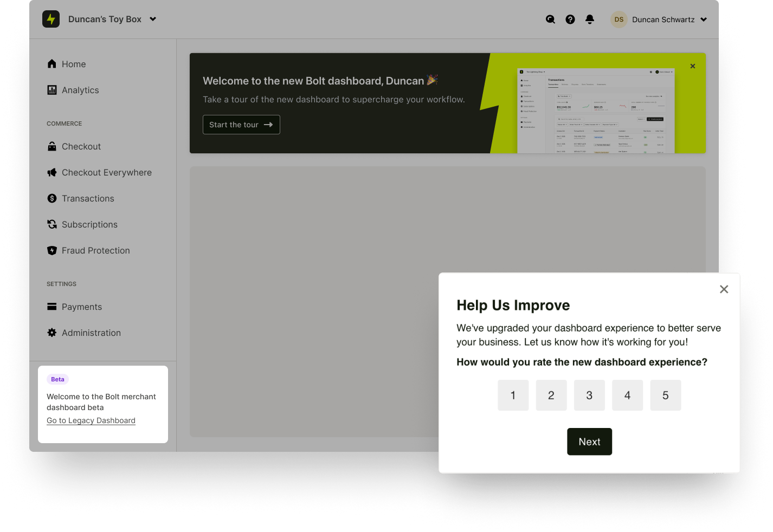
Task: Click the Fraud Protection shield icon
Action: (x=52, y=250)
